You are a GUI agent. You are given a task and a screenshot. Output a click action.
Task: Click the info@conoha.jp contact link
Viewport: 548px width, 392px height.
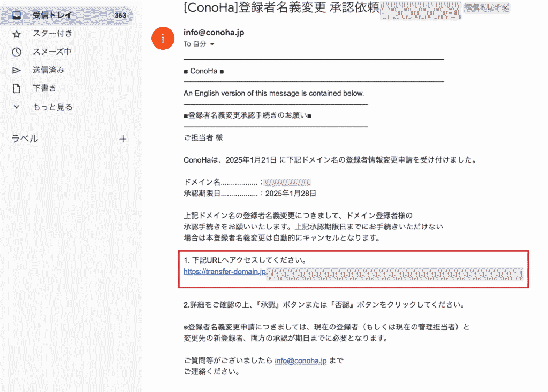[x=301, y=360]
